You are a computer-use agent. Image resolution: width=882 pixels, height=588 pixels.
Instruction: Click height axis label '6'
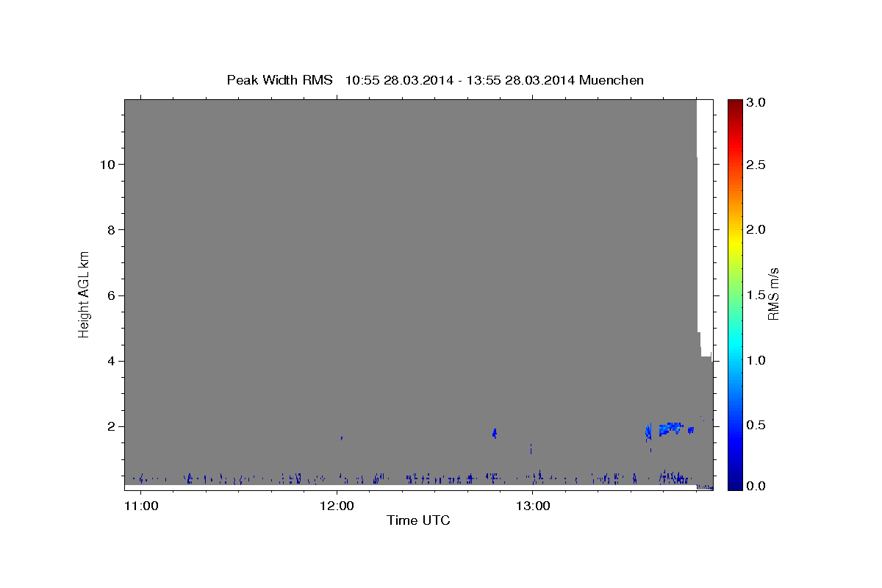[x=110, y=295]
